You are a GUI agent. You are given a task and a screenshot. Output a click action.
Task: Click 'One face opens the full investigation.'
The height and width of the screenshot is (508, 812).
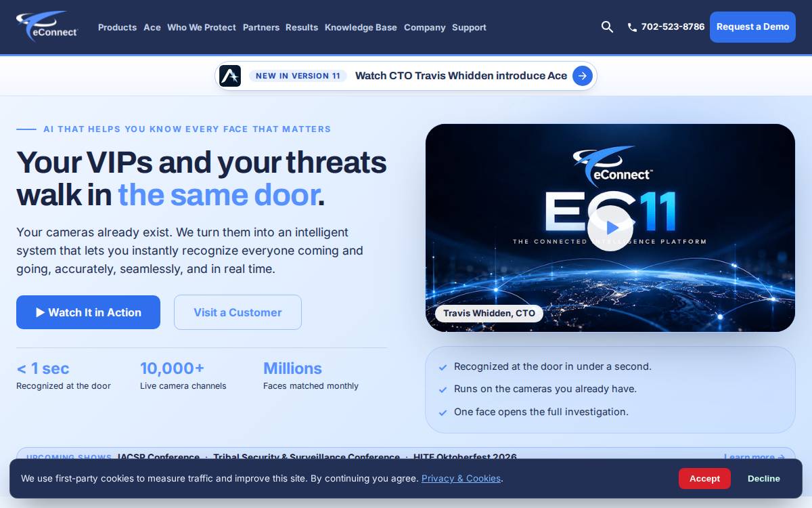point(541,412)
